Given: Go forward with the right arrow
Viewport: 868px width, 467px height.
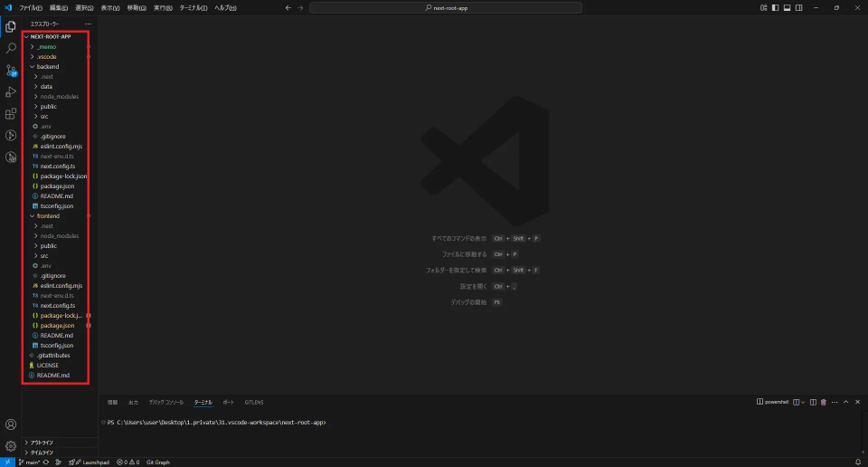Looking at the screenshot, I should [x=300, y=8].
